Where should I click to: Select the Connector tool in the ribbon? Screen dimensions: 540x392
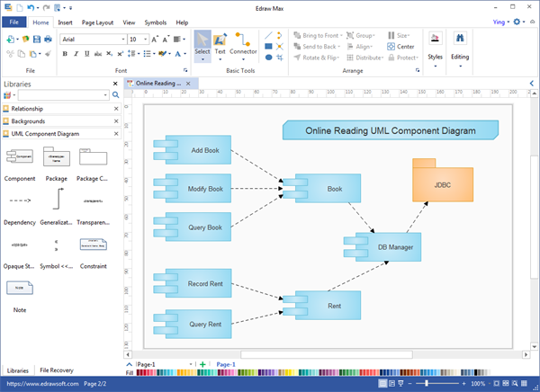tap(244, 43)
